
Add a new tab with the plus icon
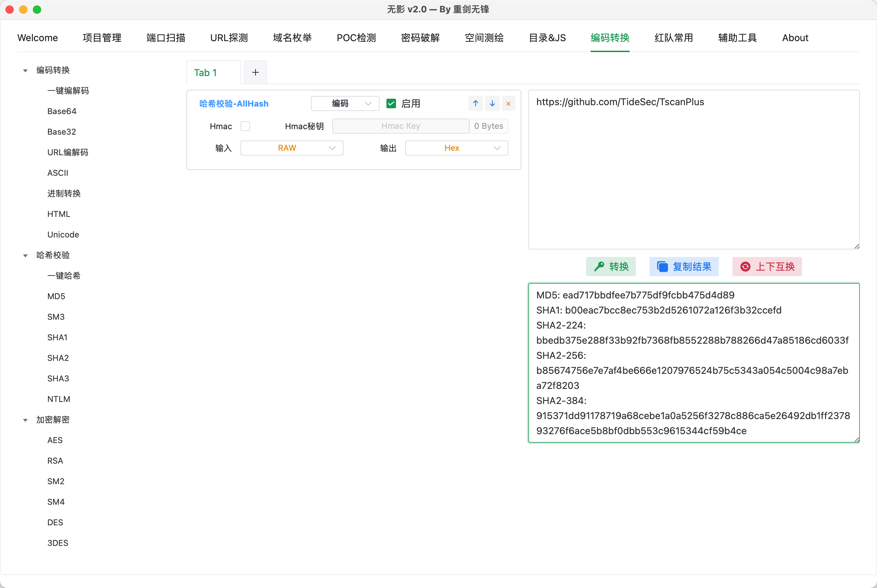click(x=255, y=72)
